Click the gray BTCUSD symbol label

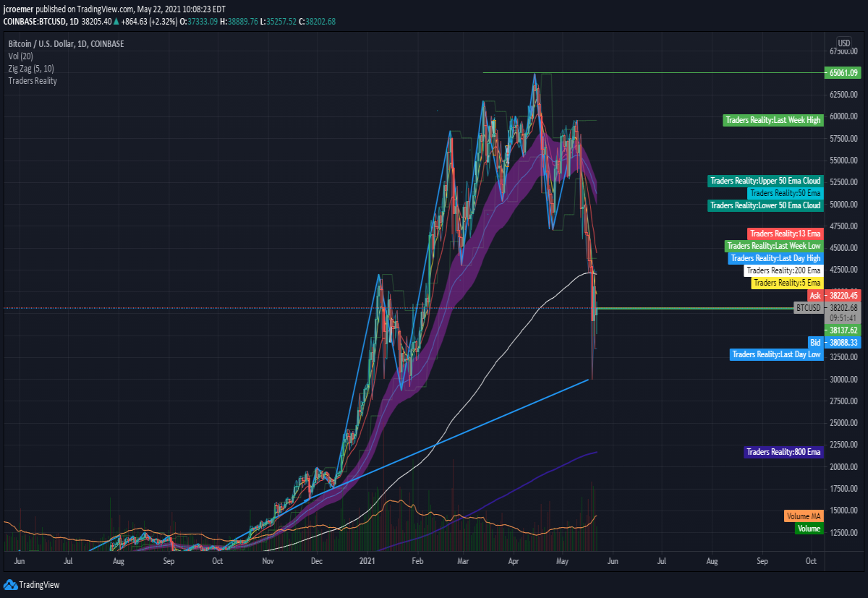[x=808, y=308]
